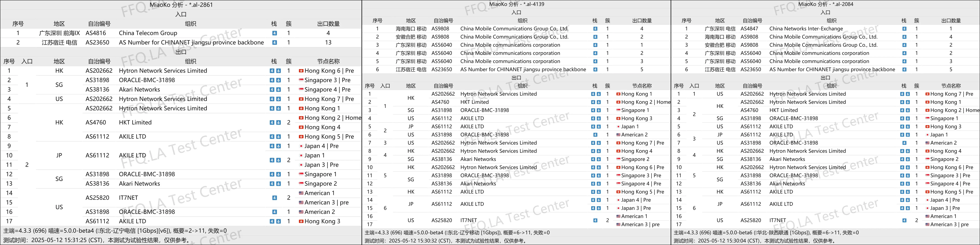The image size is (980, 245).
Task: Click the '组织' entry header in al-2084 panel
Action: (x=831, y=21)
